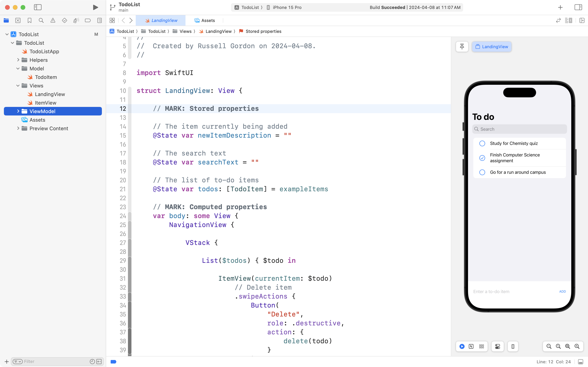The width and height of the screenshot is (588, 367).
Task: Open the Breakpoint navigator tag icon
Action: [x=88, y=20]
